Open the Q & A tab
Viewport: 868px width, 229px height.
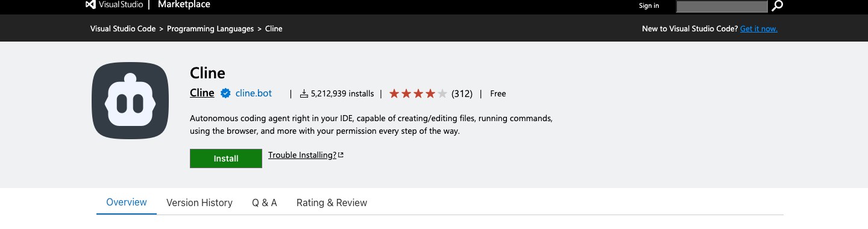tap(265, 202)
